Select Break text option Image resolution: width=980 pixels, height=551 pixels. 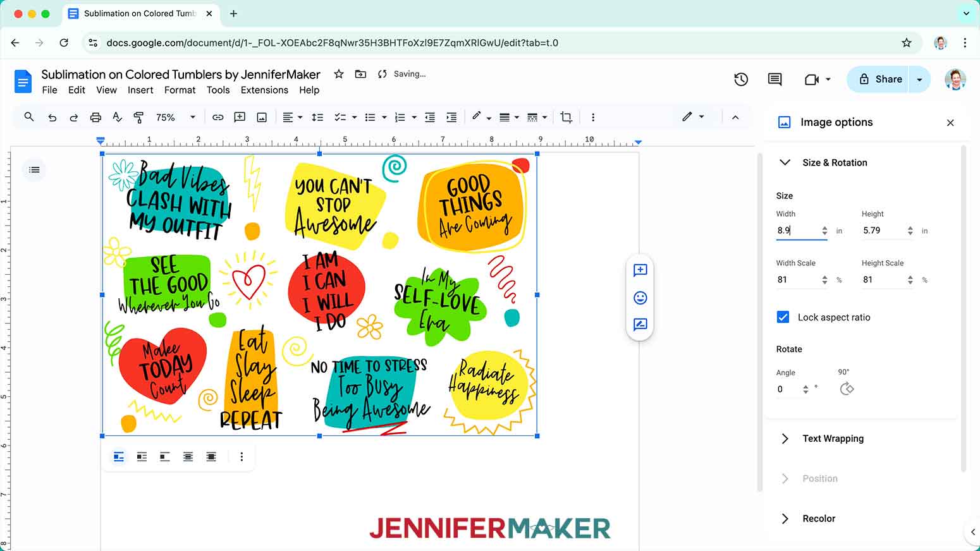pos(165,456)
